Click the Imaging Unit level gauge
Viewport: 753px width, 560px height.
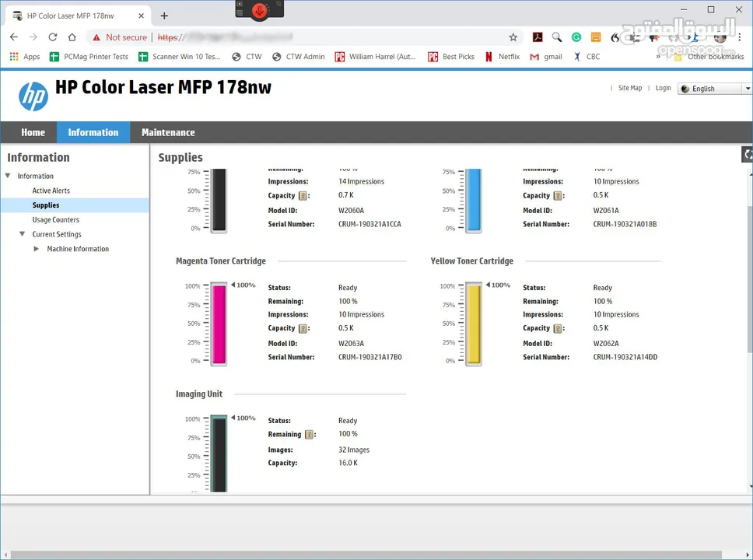[219, 453]
